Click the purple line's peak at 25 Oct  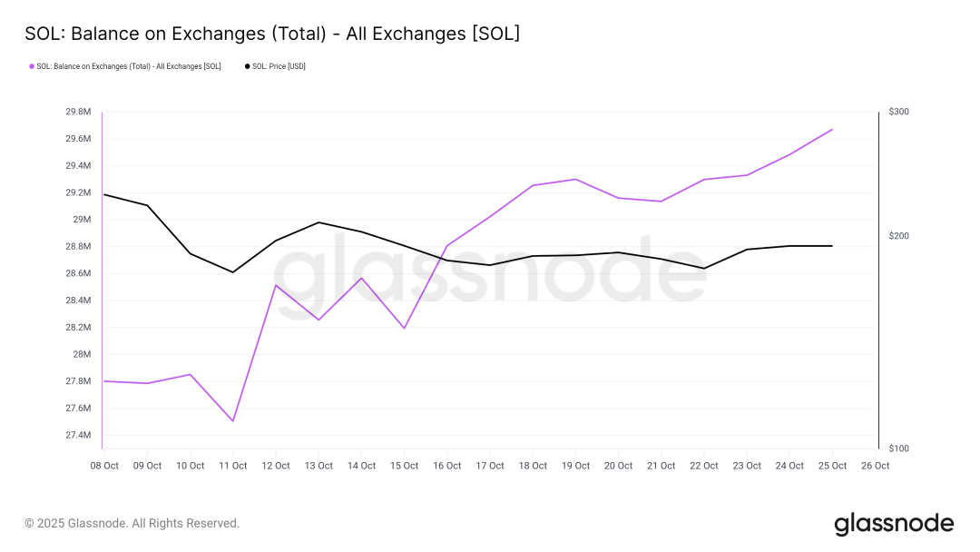[x=832, y=129]
